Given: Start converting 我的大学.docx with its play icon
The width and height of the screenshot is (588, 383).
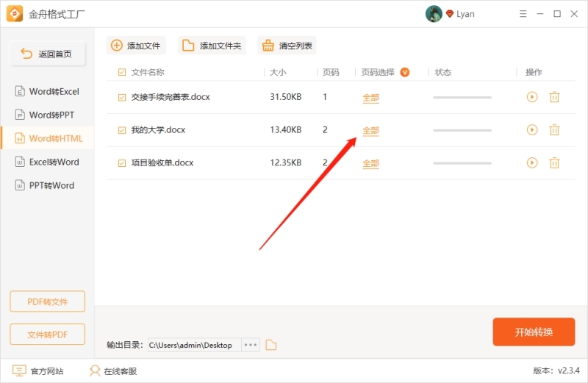Looking at the screenshot, I should point(532,130).
